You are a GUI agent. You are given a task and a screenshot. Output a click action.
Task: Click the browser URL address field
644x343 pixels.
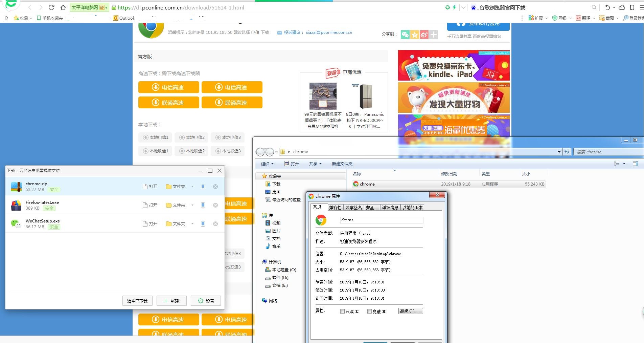(277, 7)
